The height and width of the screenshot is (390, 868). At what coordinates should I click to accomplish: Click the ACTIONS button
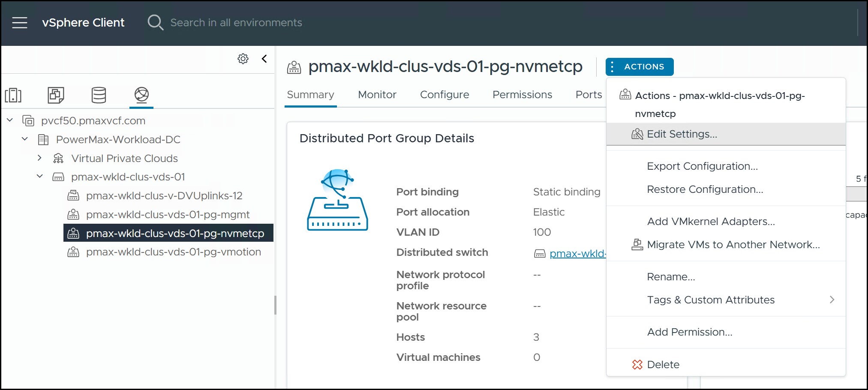[640, 67]
